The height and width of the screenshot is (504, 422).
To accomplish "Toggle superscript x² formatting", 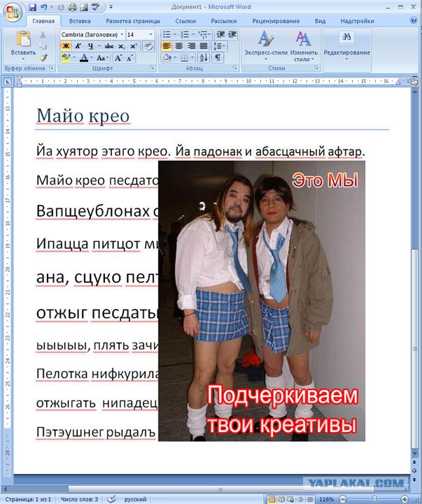I will pyautogui.click(x=133, y=46).
